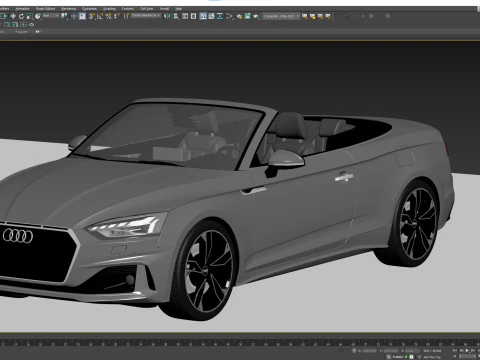The height and width of the screenshot is (360, 480).
Task: Open the Arnold menu
Action: [x=164, y=8]
